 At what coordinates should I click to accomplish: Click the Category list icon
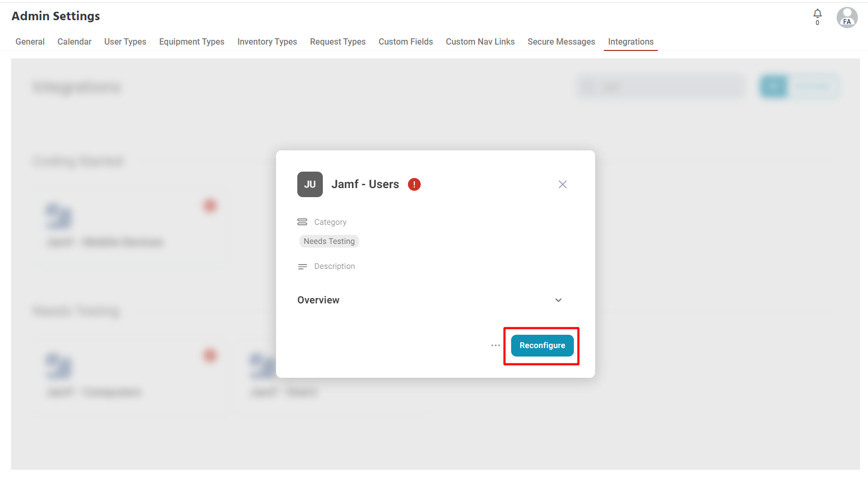tap(302, 222)
